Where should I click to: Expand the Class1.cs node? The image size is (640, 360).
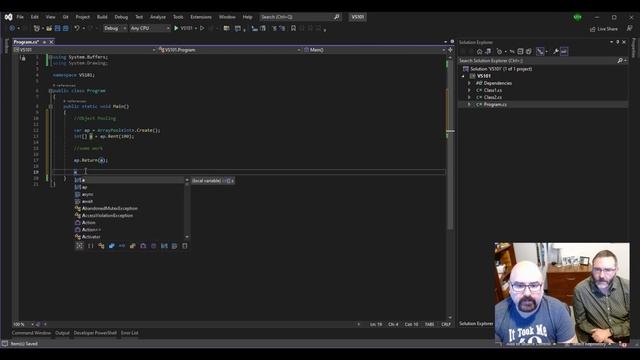coord(469,90)
